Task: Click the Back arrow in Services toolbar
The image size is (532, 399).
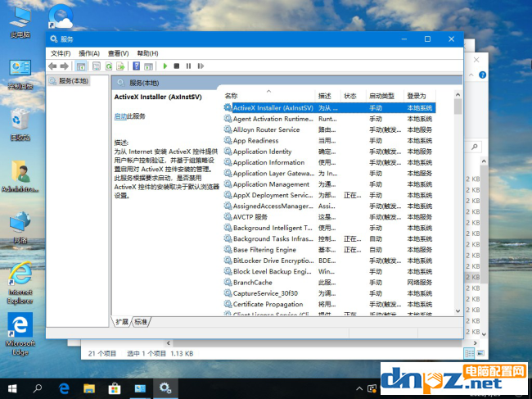Action: [x=52, y=66]
